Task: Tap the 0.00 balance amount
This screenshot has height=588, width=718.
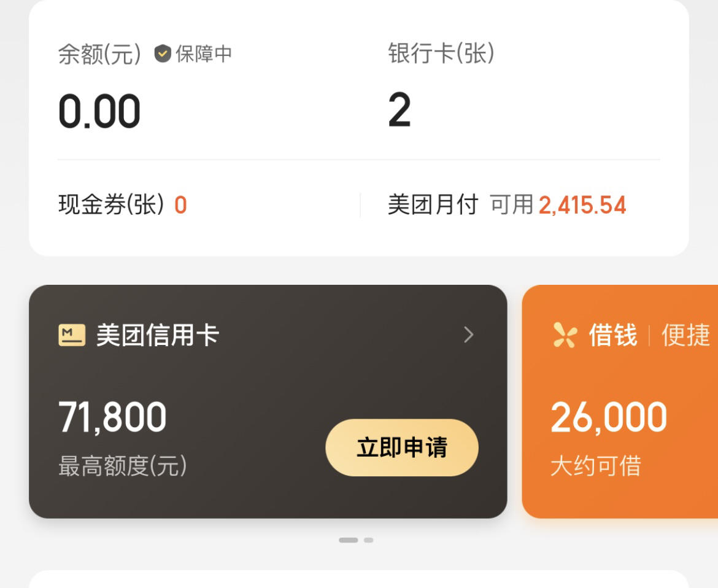Action: pos(99,111)
